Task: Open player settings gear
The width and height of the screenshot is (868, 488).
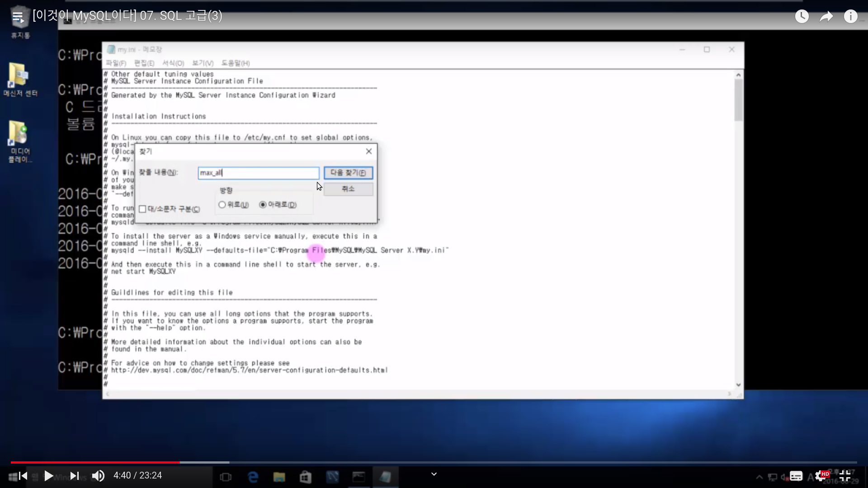Action: click(x=821, y=476)
